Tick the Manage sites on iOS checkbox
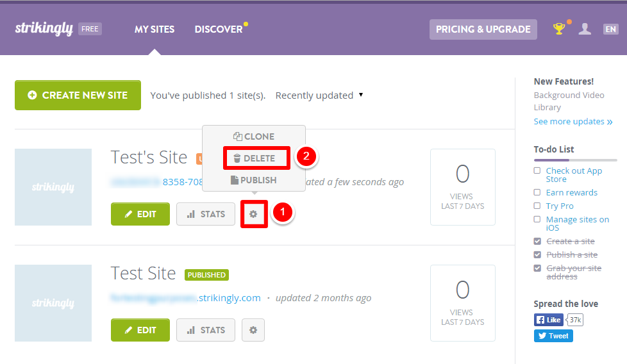 (537, 219)
